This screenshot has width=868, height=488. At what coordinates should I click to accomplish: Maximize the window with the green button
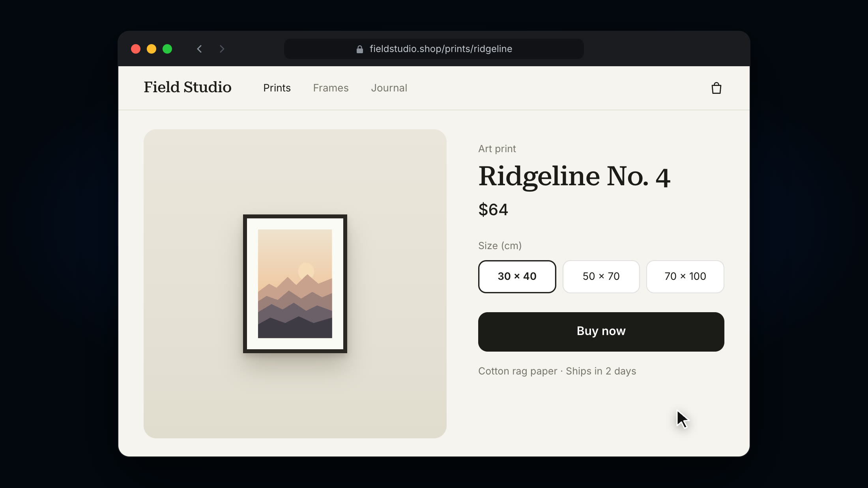point(167,49)
